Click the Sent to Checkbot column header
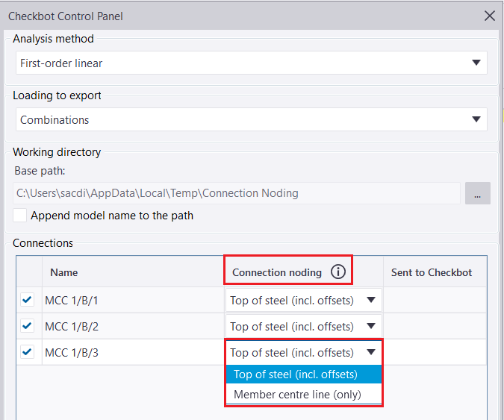 (432, 272)
